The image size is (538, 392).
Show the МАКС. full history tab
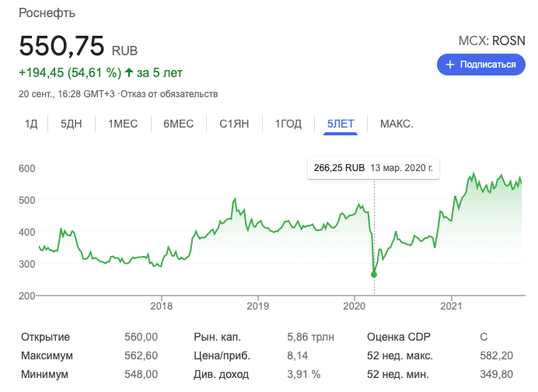pyautogui.click(x=397, y=124)
